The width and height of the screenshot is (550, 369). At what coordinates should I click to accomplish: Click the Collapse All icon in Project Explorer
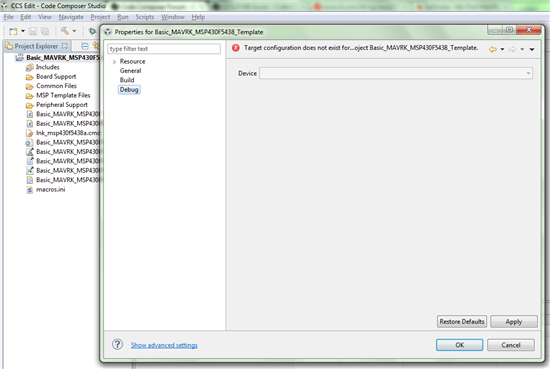pos(85,46)
